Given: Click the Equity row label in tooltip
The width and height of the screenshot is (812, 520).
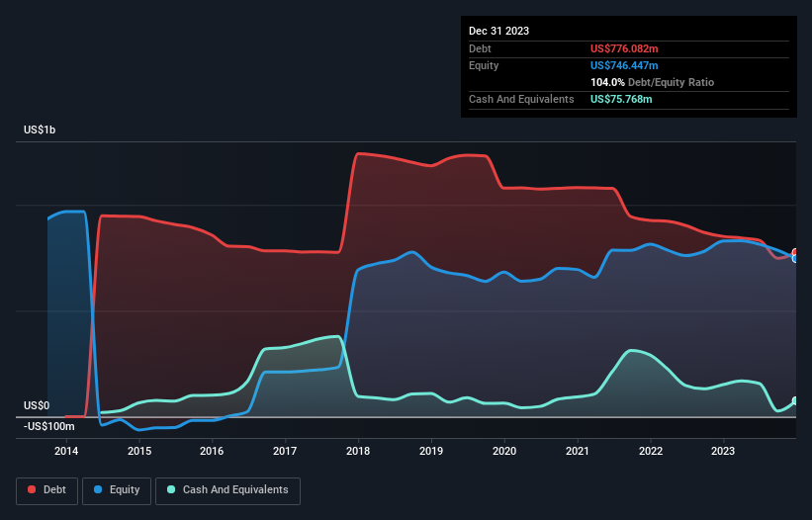Looking at the screenshot, I should click(x=484, y=65).
